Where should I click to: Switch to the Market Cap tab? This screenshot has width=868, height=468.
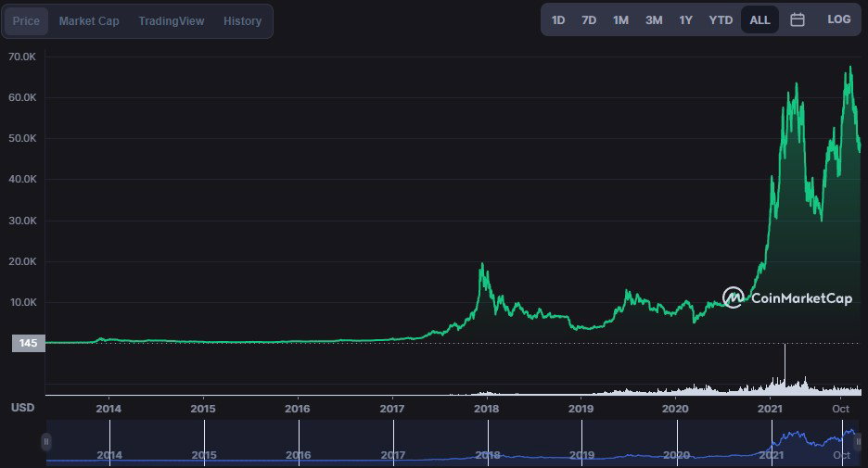click(x=89, y=21)
